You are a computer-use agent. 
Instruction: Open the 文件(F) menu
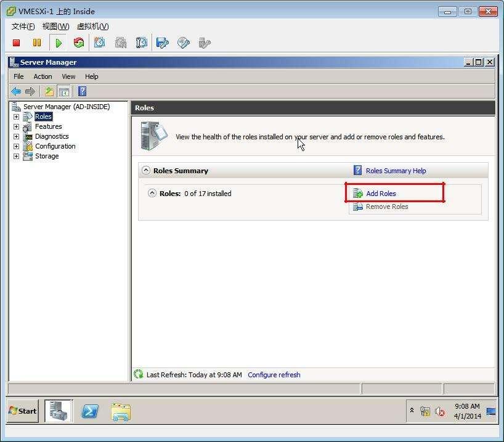23,27
